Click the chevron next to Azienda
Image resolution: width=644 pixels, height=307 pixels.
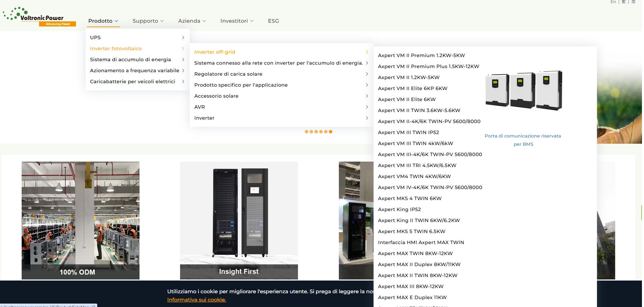[x=204, y=21]
